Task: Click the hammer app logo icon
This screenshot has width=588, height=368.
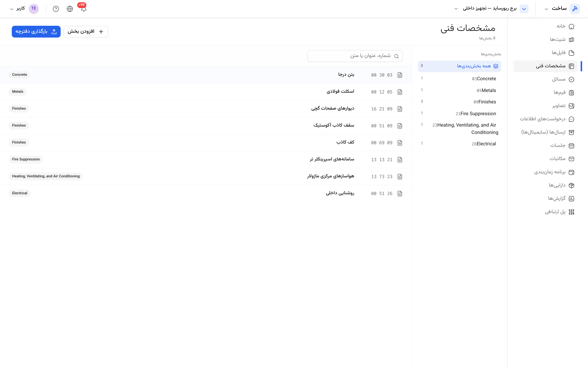Action: coord(575,8)
